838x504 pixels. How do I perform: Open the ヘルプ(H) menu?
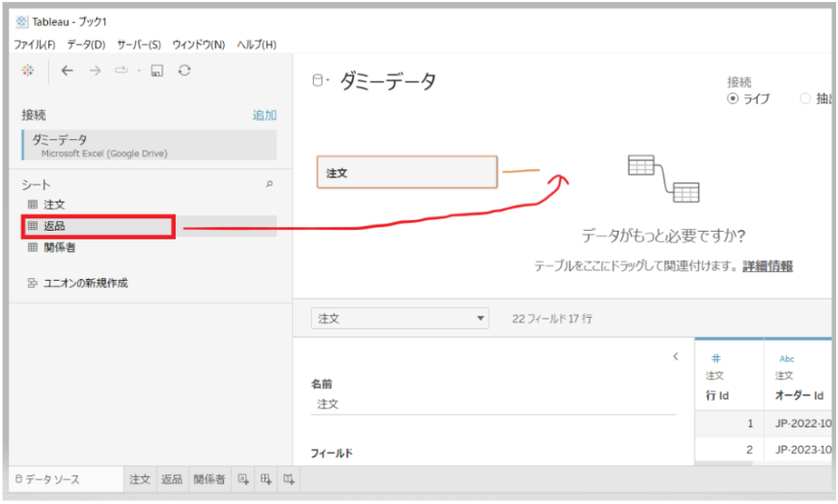[x=257, y=44]
